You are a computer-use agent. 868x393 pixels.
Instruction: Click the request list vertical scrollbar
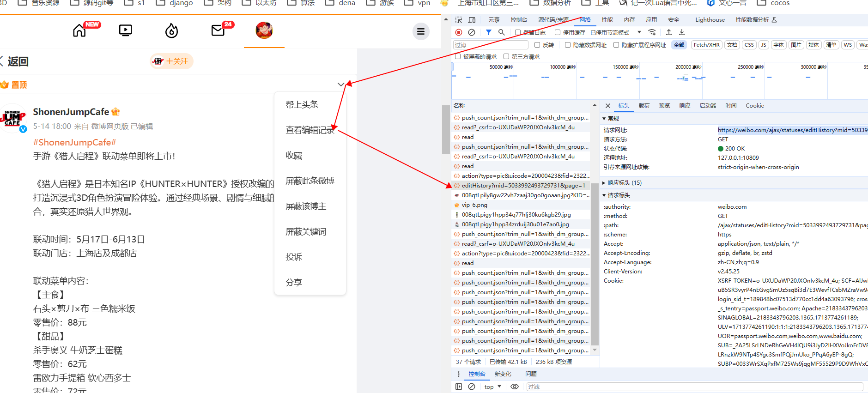pyautogui.click(x=595, y=263)
